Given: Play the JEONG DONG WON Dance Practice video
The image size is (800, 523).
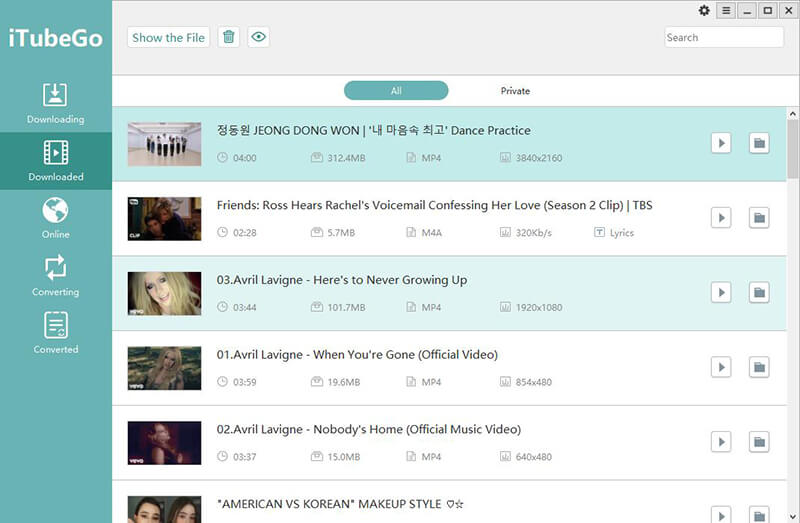Looking at the screenshot, I should pos(721,143).
